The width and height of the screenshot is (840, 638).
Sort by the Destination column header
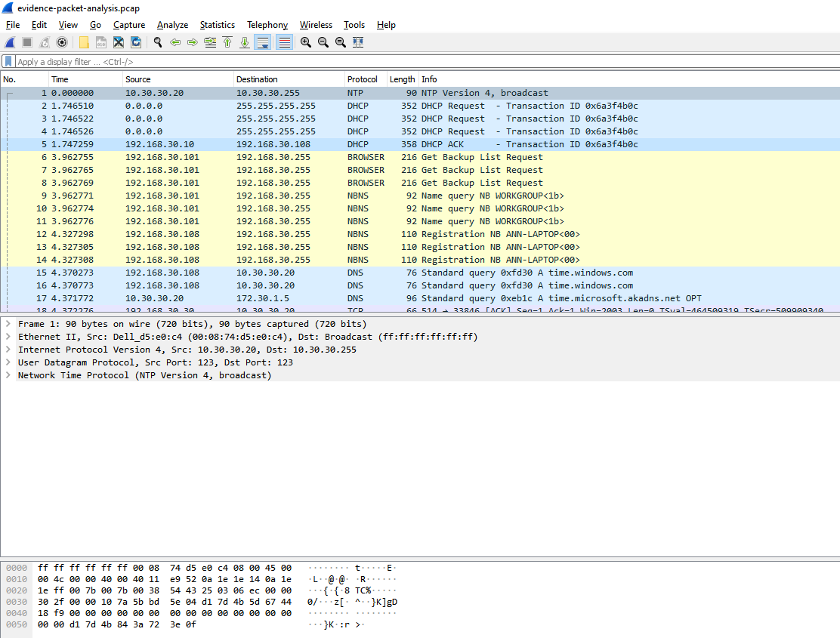[x=289, y=79]
